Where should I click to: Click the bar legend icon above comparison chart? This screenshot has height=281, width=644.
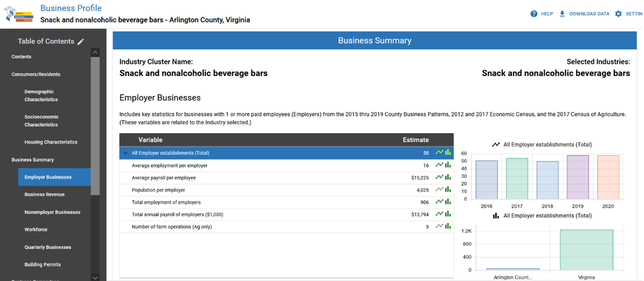point(496,216)
